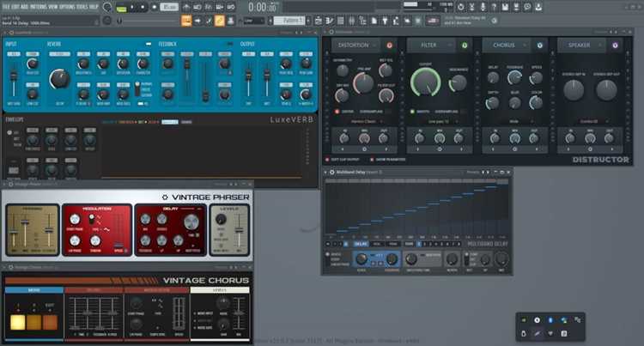
Task: Toggle the metronome icon
Action: tap(186, 8)
